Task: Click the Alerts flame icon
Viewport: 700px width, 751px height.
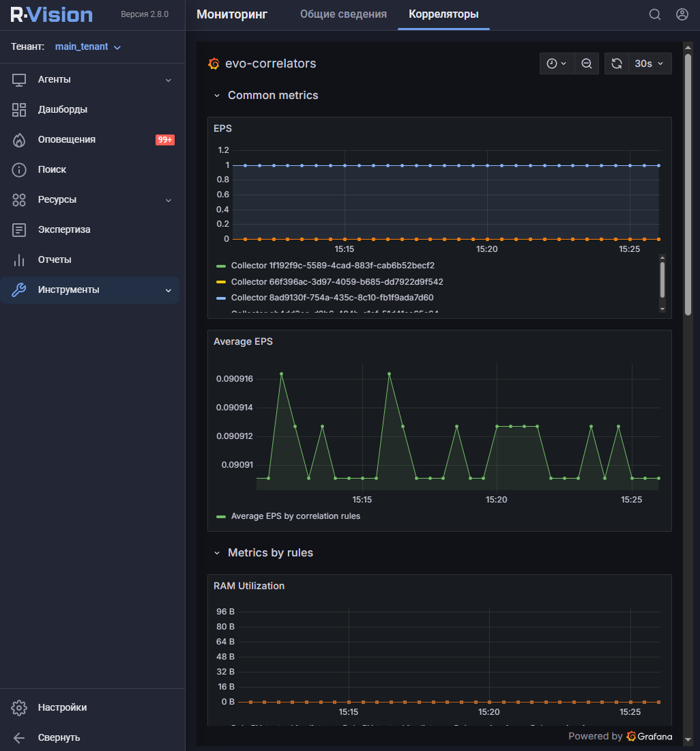Action: pyautogui.click(x=19, y=140)
